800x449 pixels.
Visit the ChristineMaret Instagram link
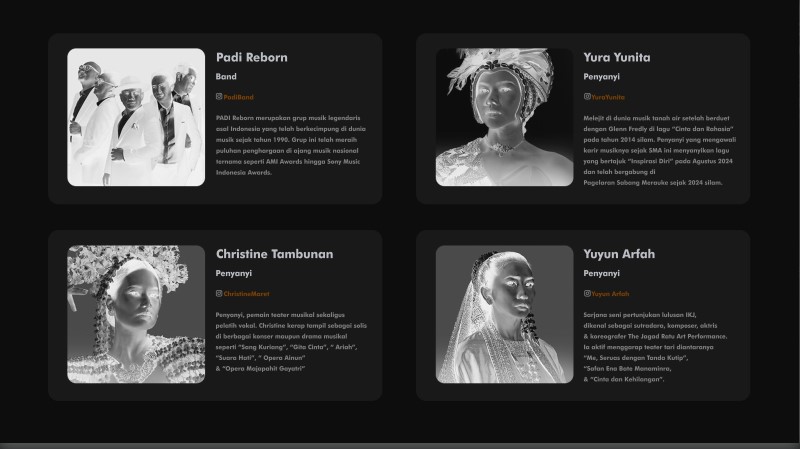tap(246, 294)
